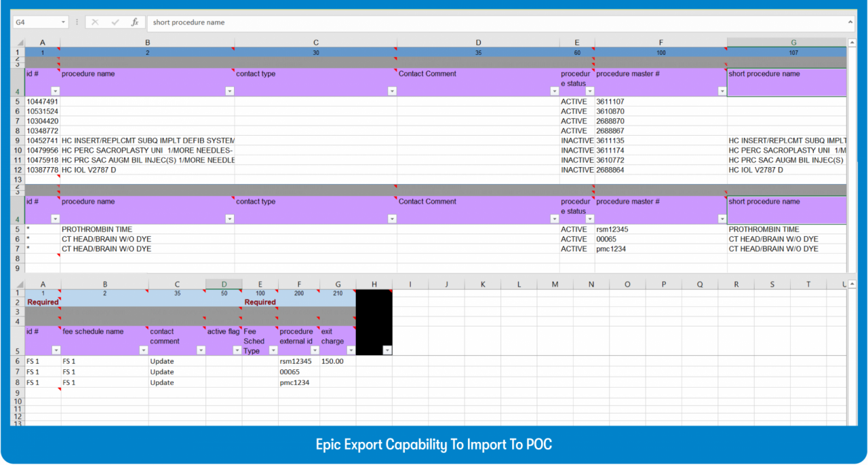868x465 pixels.
Task: Click the Name Box showing G4
Action: 37,22
